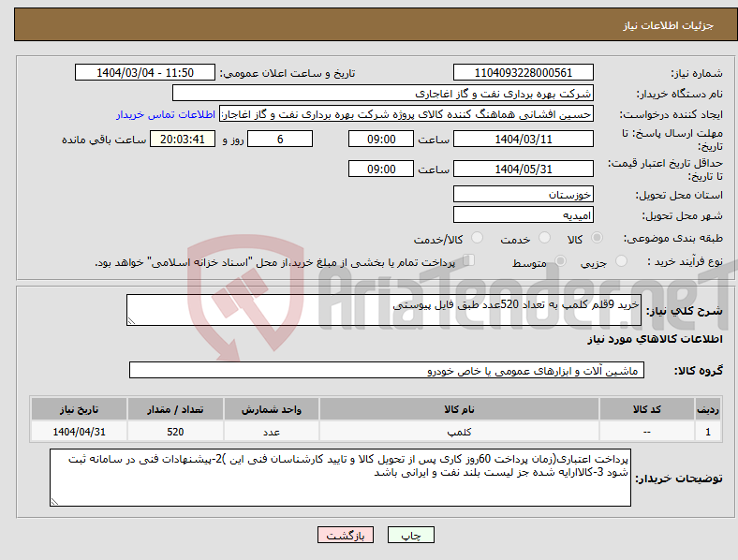
Task: Click the row number cell 1
Action: click(x=708, y=432)
